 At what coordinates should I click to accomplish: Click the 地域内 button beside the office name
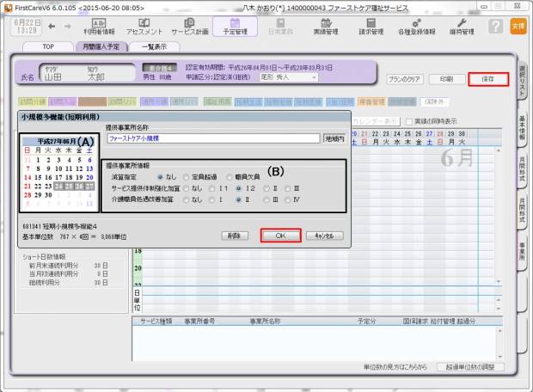point(334,138)
